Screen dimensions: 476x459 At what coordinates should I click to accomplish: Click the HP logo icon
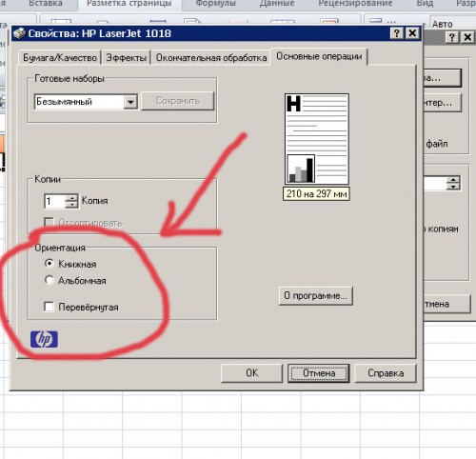click(44, 339)
